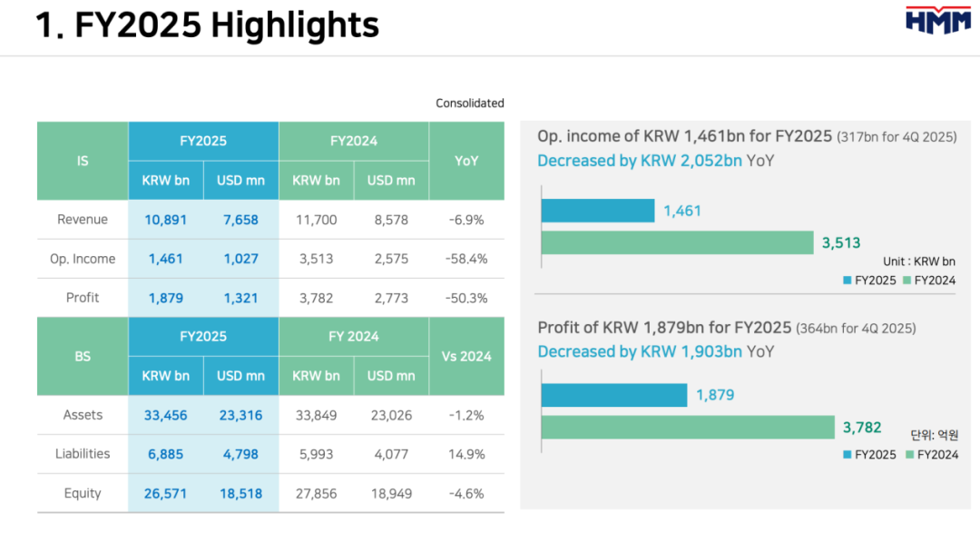Click FY2025 legend swatch in Op. income chart
Image resolution: width=980 pixels, height=543 pixels.
click(x=847, y=281)
